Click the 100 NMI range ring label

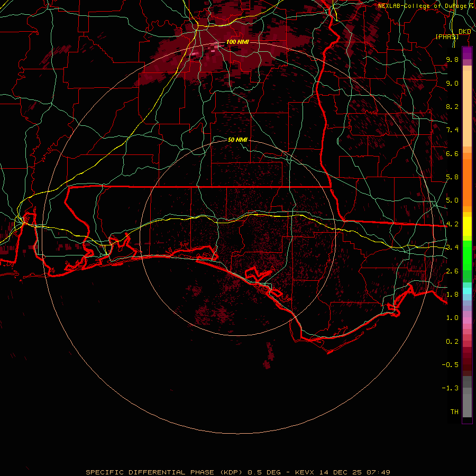[x=237, y=42]
